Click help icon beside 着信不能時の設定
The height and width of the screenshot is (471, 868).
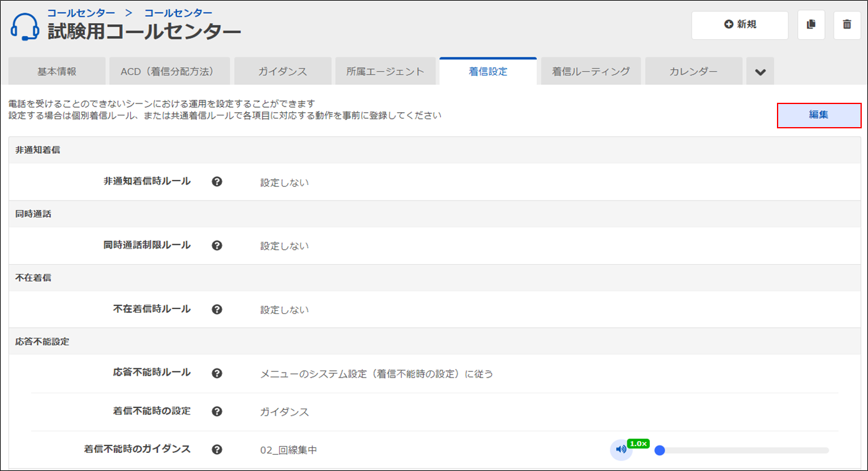[217, 411]
